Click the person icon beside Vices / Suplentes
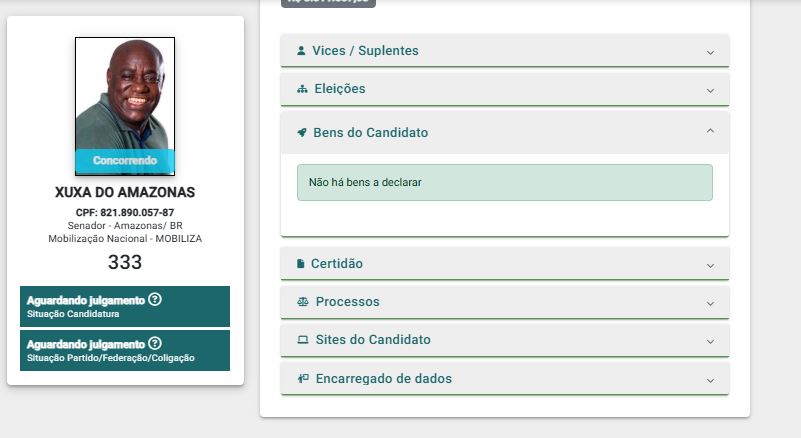Viewport: 801px width, 438px height. click(x=301, y=51)
